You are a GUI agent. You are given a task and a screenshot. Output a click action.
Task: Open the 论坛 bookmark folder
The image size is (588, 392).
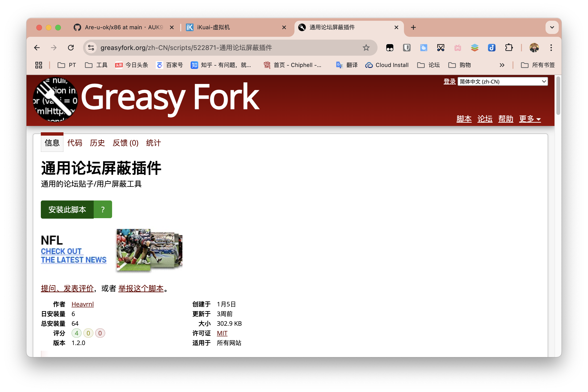coord(428,65)
